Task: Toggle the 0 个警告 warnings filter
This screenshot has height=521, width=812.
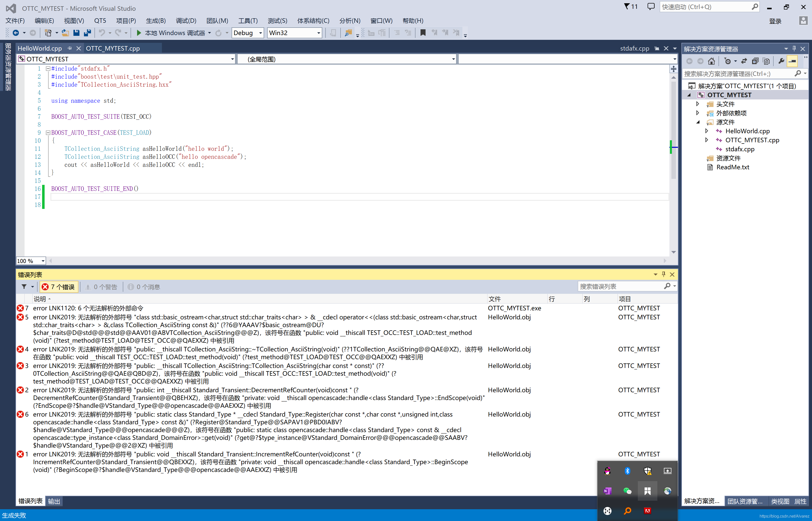Action: pos(101,287)
